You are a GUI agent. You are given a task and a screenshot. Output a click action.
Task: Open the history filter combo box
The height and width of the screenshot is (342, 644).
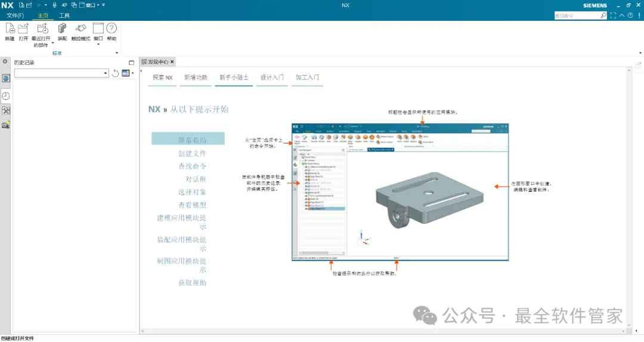click(x=61, y=73)
